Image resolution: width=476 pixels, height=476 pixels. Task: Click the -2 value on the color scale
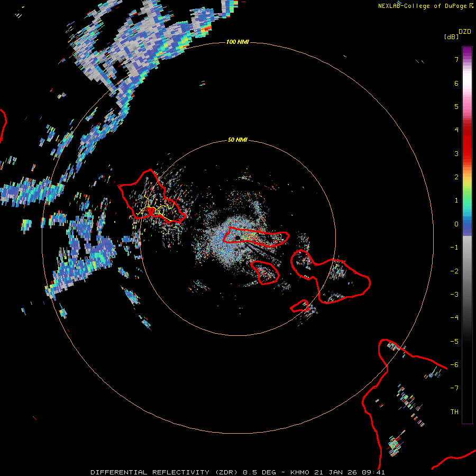(x=454, y=271)
